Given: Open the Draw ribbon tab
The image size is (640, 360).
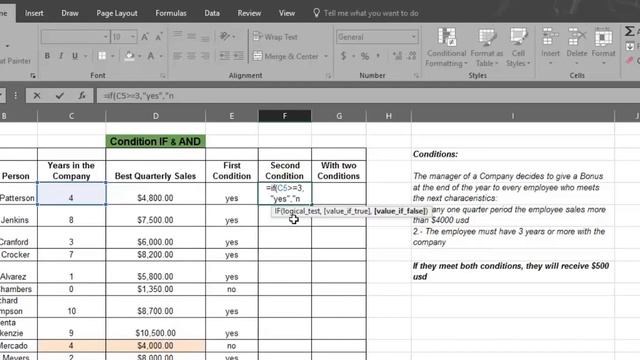Looking at the screenshot, I should (x=70, y=13).
